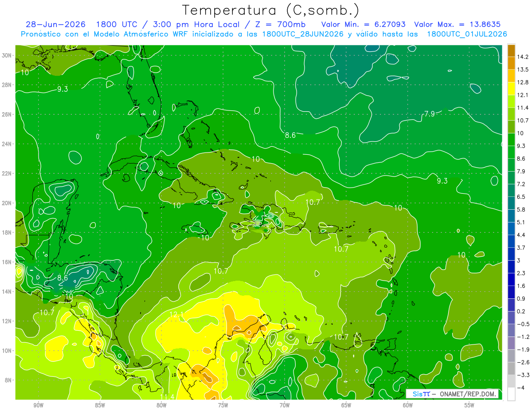Click the 22N latitude axis label
The width and height of the screenshot is (532, 411).
click(x=7, y=173)
